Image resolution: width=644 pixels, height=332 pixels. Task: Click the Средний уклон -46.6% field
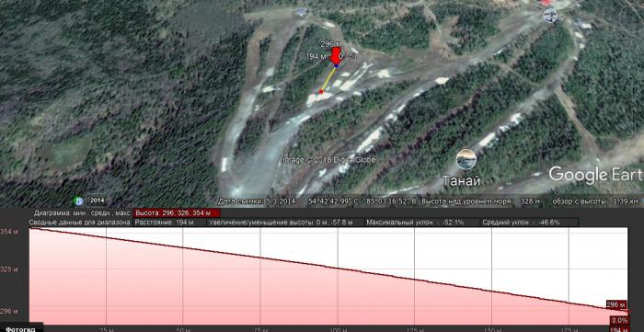pyautogui.click(x=528, y=223)
